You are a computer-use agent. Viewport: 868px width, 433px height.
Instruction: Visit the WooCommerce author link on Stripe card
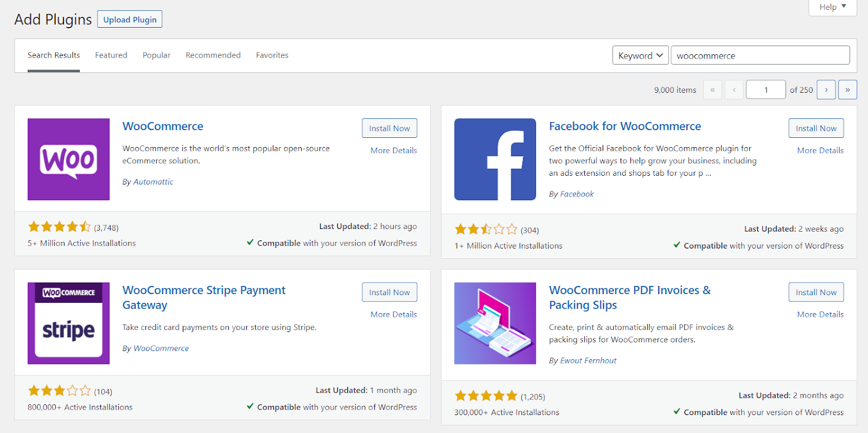coord(161,348)
